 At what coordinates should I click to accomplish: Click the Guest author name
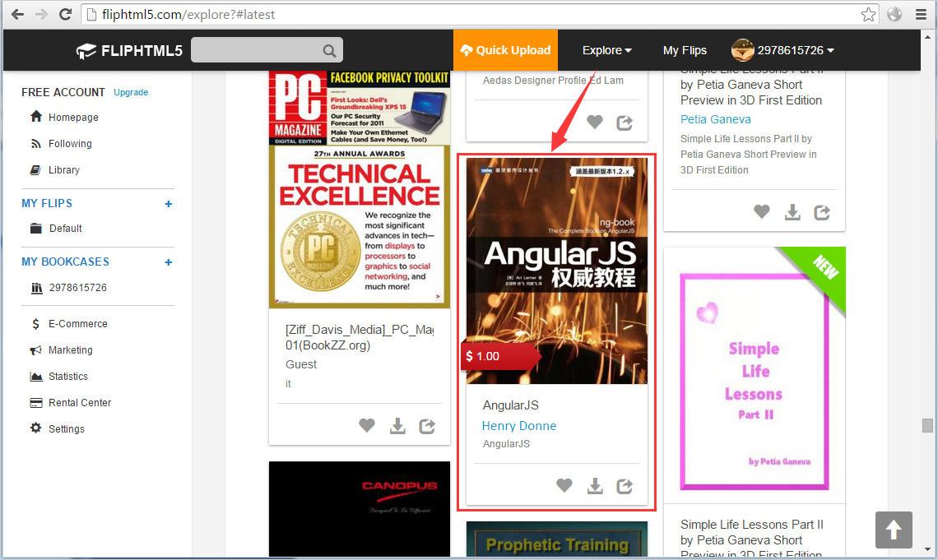(x=301, y=364)
